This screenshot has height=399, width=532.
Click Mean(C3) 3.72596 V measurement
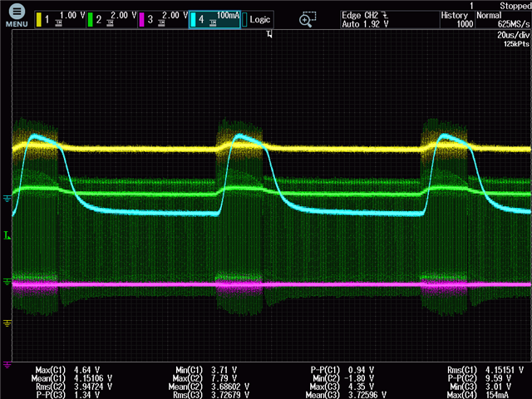coord(346,395)
